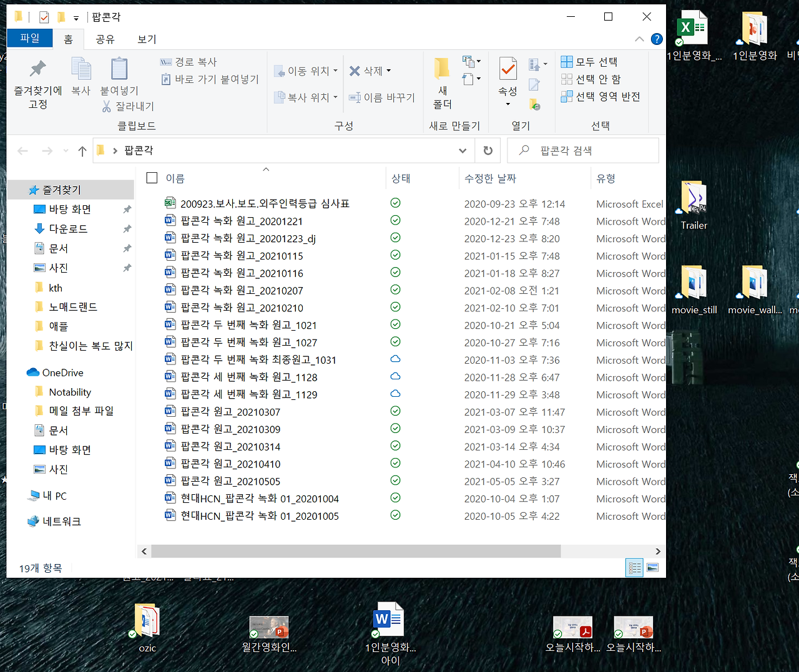Click the Back navigation arrow

23,151
